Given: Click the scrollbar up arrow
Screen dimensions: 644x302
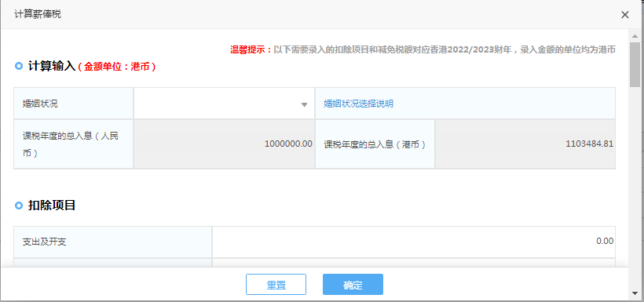Looking at the screenshot, I should pyautogui.click(x=635, y=36).
